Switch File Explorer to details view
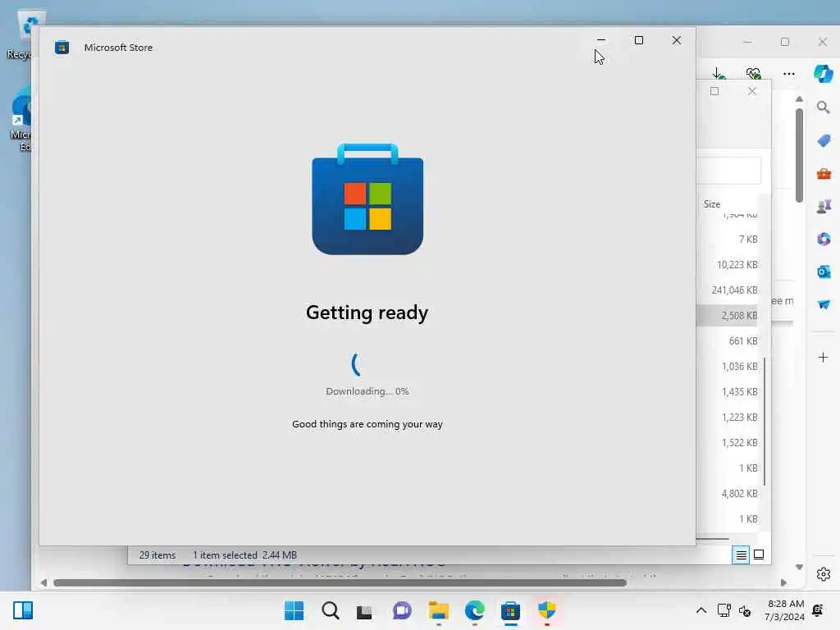This screenshot has height=630, width=840. 741,555
